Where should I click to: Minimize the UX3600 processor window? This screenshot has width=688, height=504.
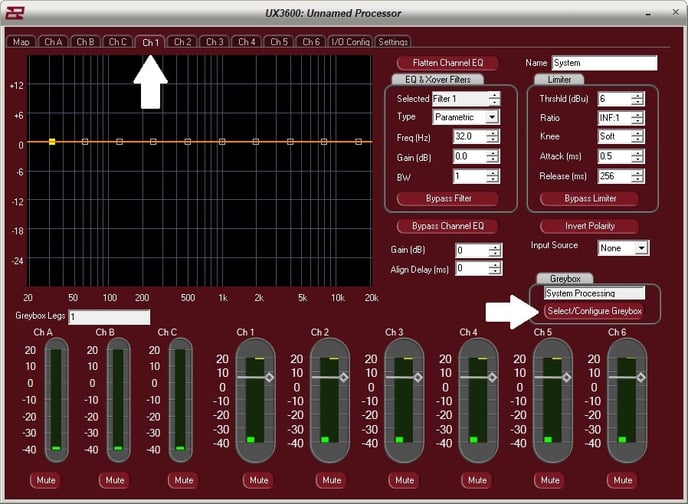[x=648, y=14]
